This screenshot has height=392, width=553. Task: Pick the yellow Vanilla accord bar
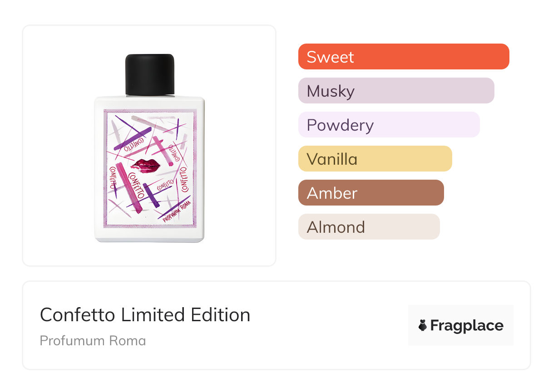(375, 159)
